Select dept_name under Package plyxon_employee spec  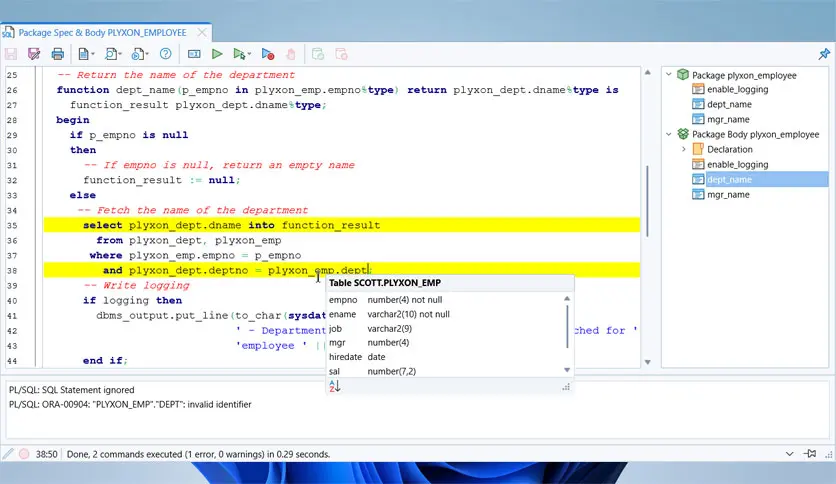pos(729,104)
